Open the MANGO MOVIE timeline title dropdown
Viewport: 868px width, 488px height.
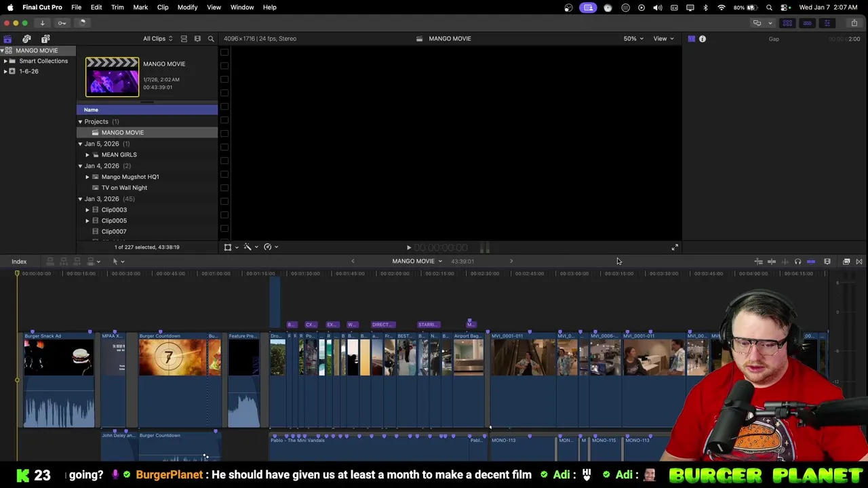click(416, 261)
